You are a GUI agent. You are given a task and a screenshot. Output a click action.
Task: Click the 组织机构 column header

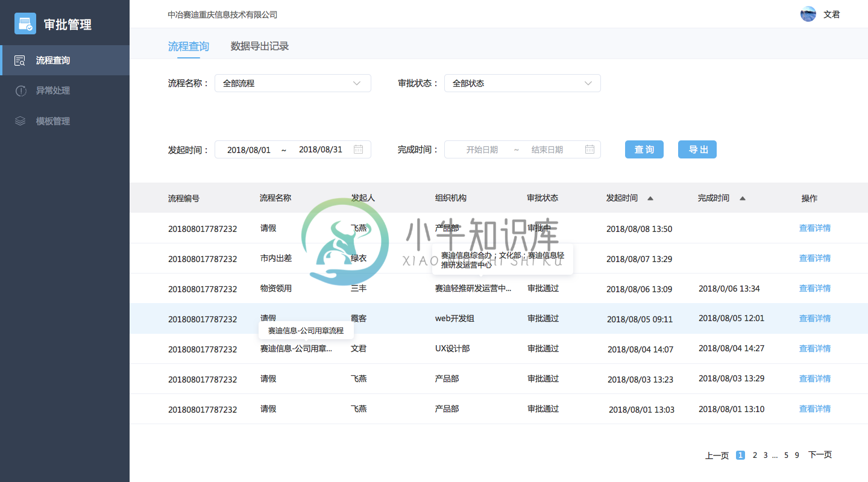(x=451, y=198)
